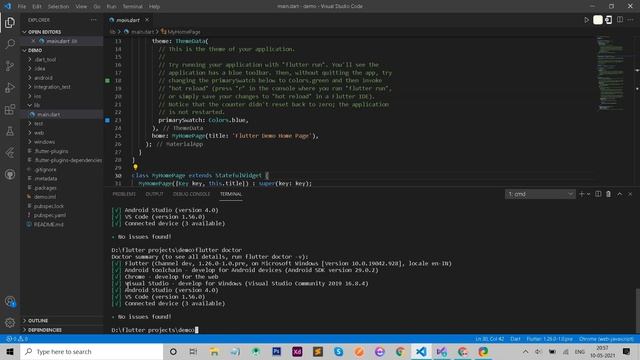The width and height of the screenshot is (640, 360).
Task: Run the Dart file with play button
Action: click(x=587, y=20)
